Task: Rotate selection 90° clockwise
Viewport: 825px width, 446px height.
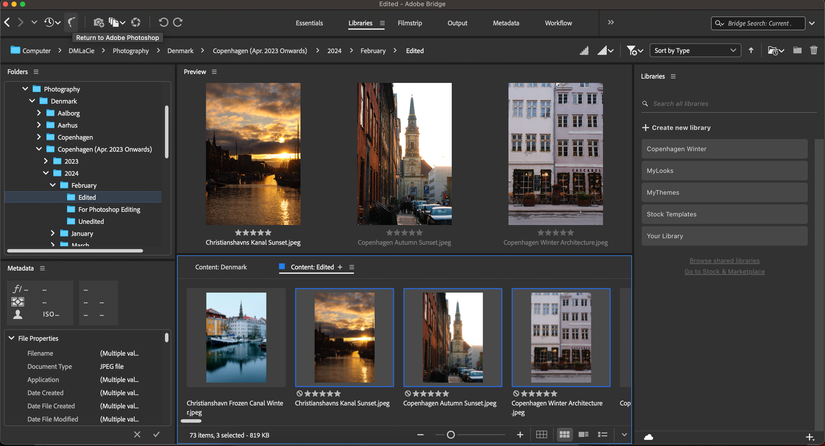Action: pos(178,22)
